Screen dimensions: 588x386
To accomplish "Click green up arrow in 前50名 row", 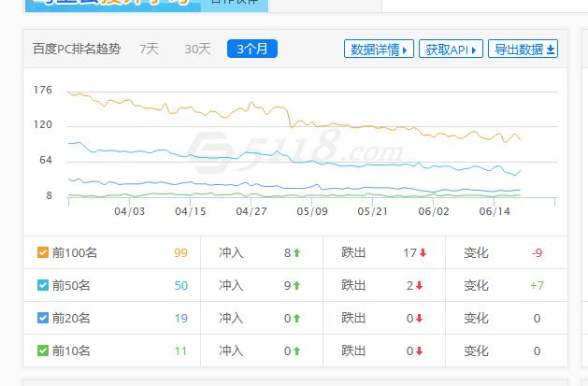I will (296, 286).
